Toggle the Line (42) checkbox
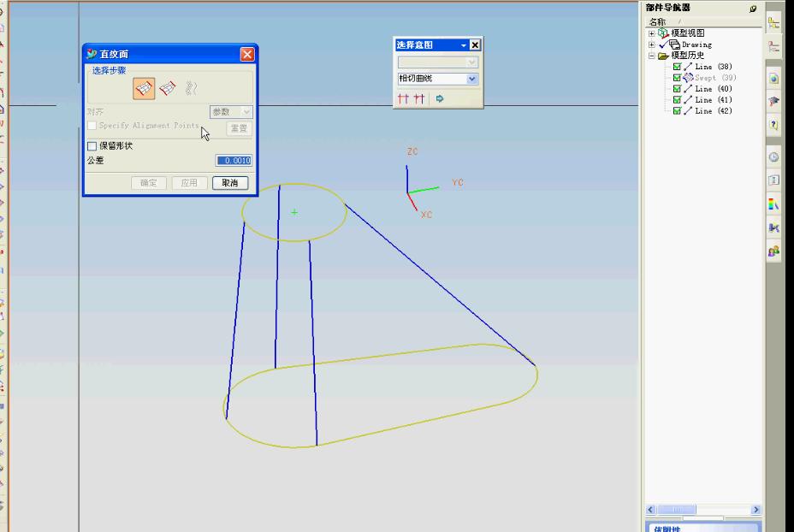 677,111
